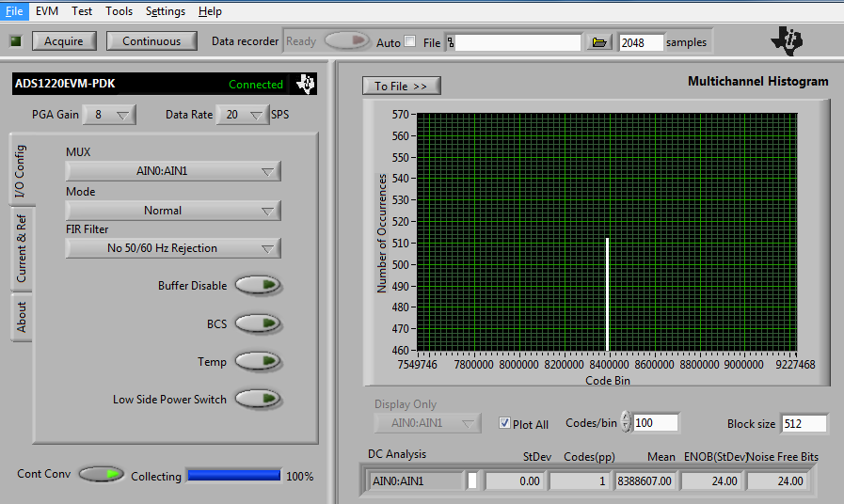This screenshot has width=844, height=504.
Task: Click the white histogram bar
Action: (x=608, y=294)
